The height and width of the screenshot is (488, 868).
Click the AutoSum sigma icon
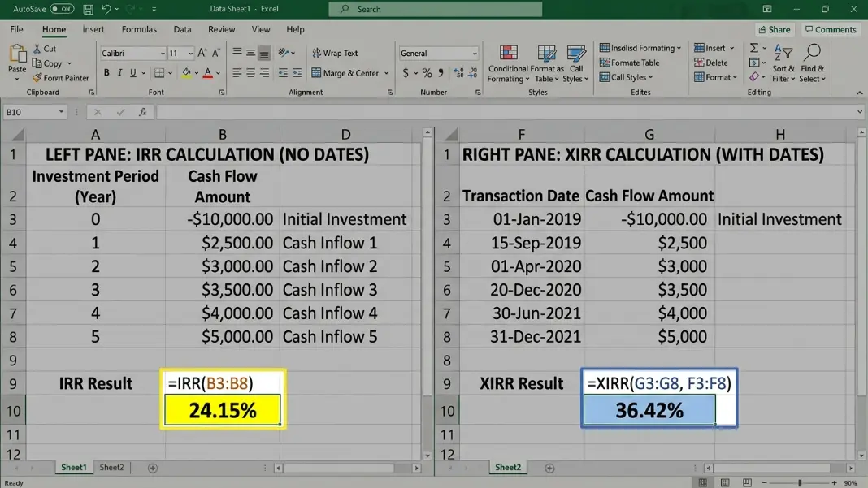754,48
